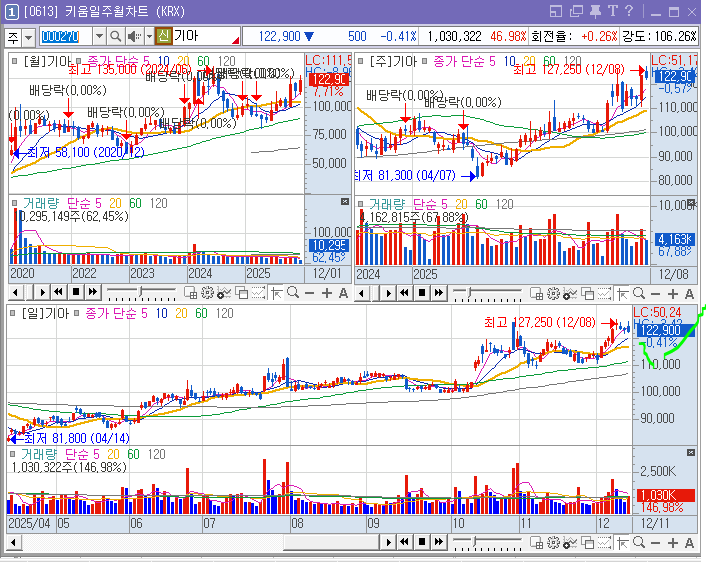Expand dropdown arrow beside speaker icon
706x562 pixels.
click(149, 36)
